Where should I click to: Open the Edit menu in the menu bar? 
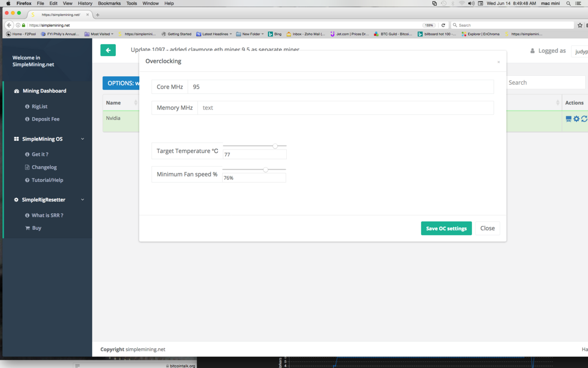(53, 3)
